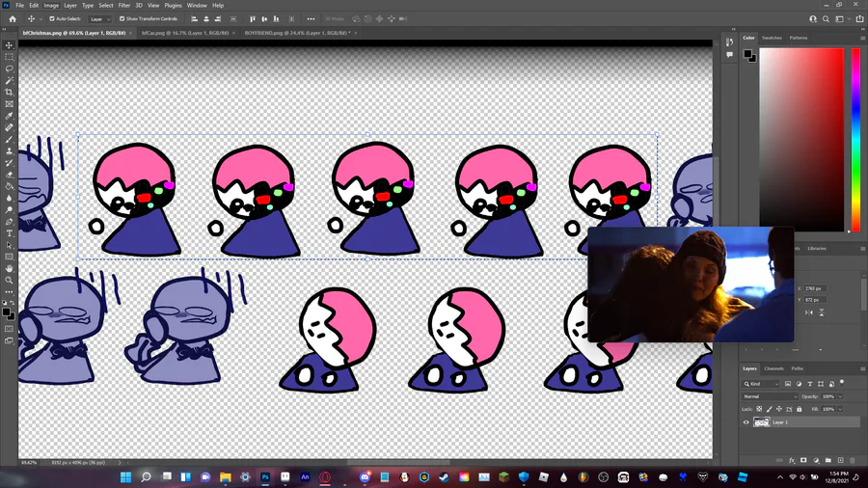Open the Filter menu
Image resolution: width=868 pixels, height=488 pixels.
(124, 6)
